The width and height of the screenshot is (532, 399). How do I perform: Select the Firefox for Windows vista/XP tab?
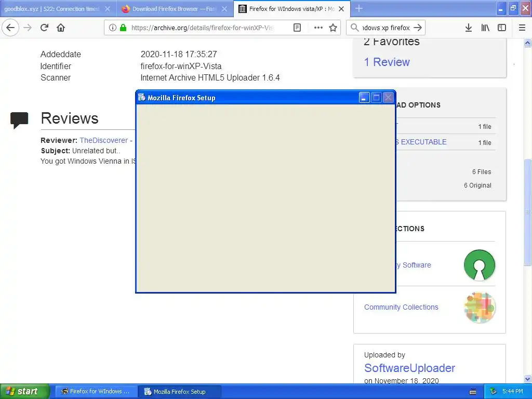[292, 9]
